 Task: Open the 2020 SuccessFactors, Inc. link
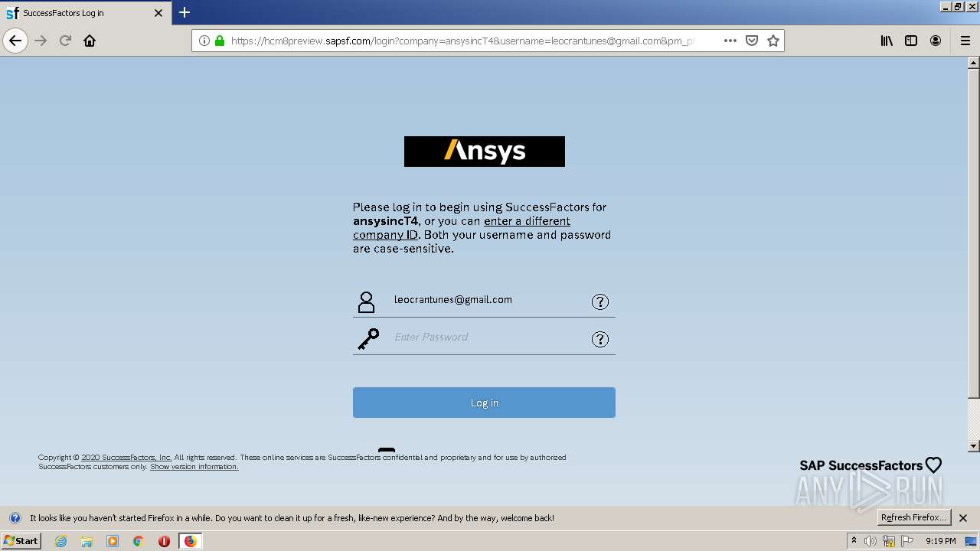pos(126,458)
